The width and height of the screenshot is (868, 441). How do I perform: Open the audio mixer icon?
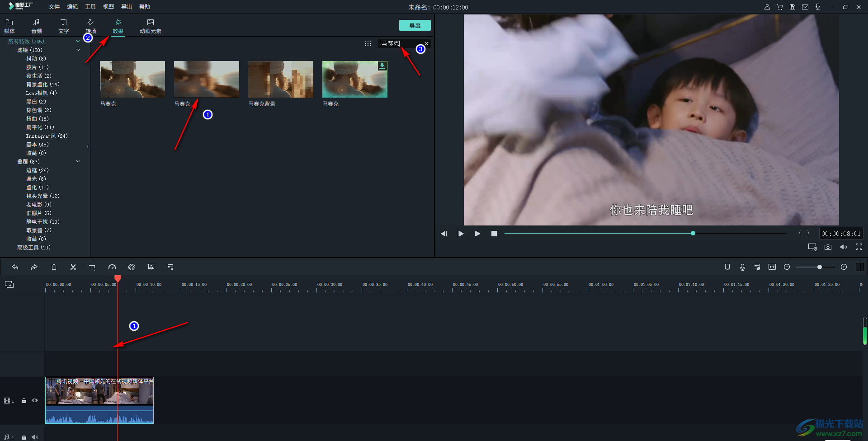(757, 267)
